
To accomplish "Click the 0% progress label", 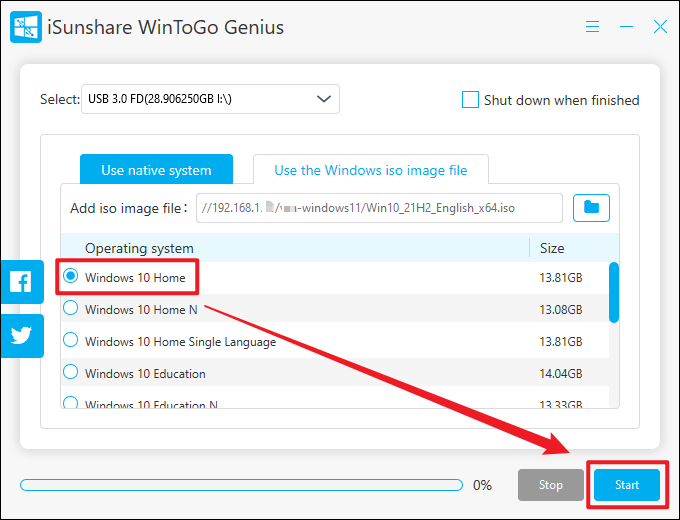I will click(482, 485).
